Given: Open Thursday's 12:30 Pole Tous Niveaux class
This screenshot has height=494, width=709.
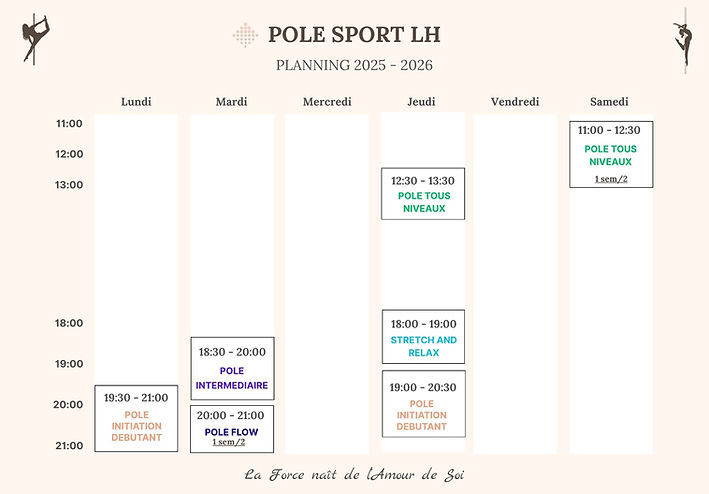Looking at the screenshot, I should (x=423, y=194).
